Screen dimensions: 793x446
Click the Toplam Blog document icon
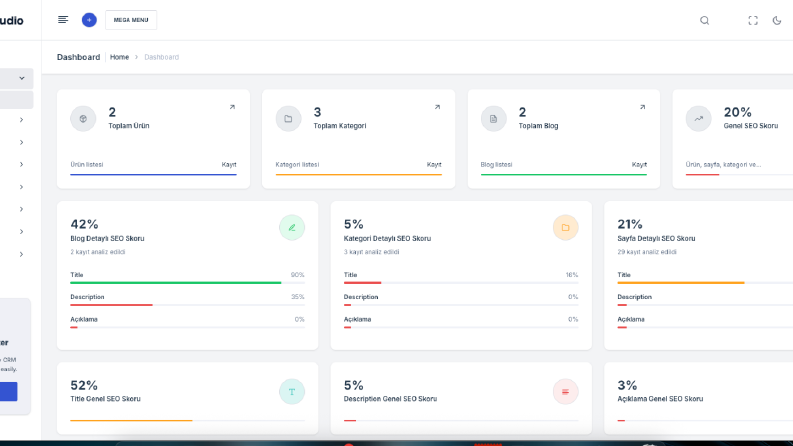(x=494, y=119)
